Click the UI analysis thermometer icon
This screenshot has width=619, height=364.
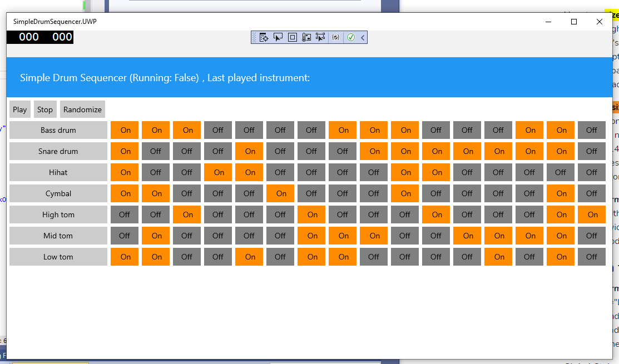coord(306,37)
